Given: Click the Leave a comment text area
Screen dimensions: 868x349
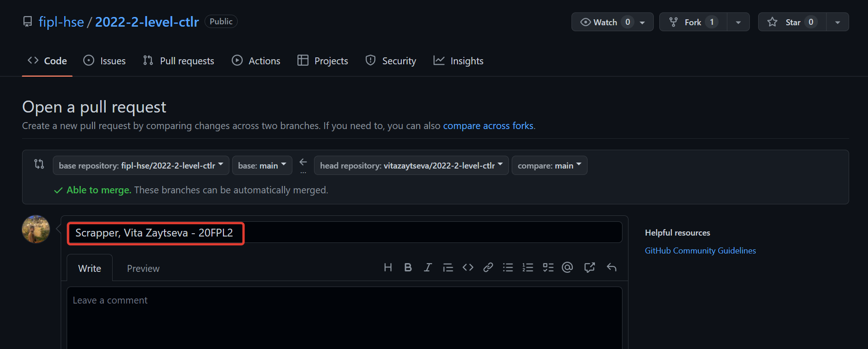Looking at the screenshot, I should (344, 318).
